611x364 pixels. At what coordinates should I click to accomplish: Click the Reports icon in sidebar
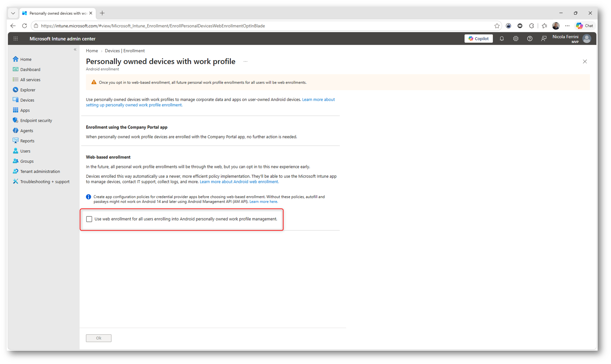tap(15, 141)
